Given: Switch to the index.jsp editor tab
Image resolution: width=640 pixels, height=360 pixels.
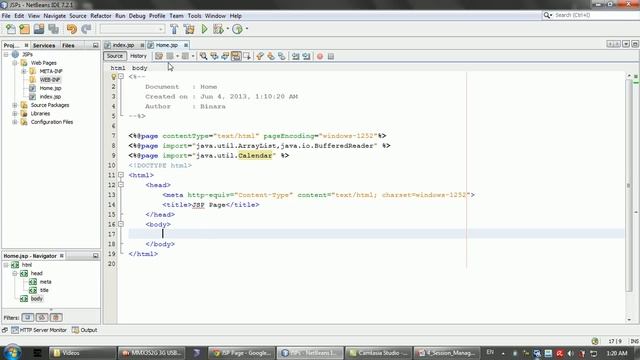Looking at the screenshot, I should point(123,45).
